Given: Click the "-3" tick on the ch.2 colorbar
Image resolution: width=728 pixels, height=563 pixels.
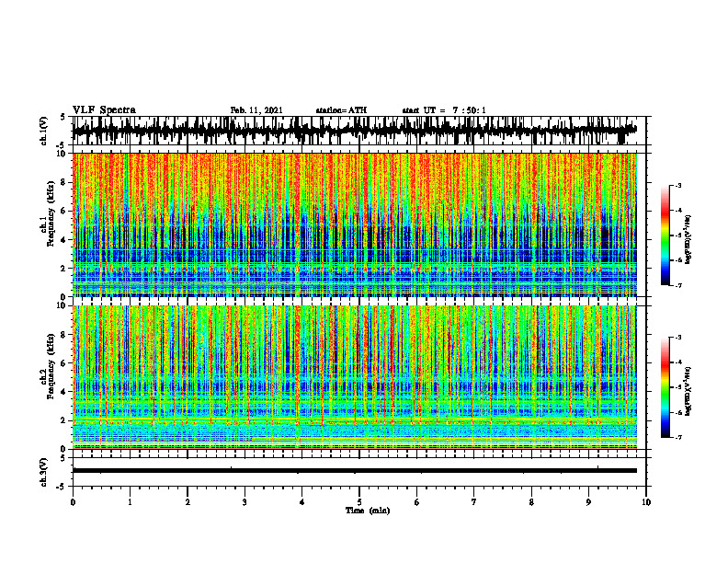Looking at the screenshot, I should (x=678, y=338).
